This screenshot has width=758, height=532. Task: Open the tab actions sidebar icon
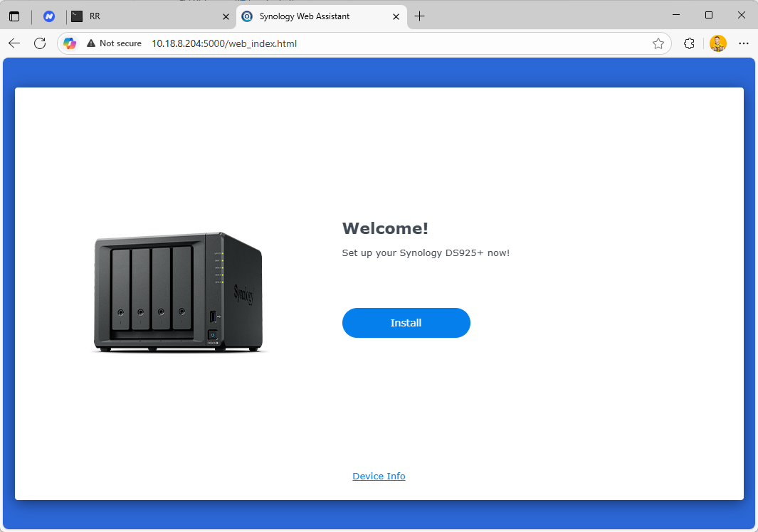click(x=14, y=16)
